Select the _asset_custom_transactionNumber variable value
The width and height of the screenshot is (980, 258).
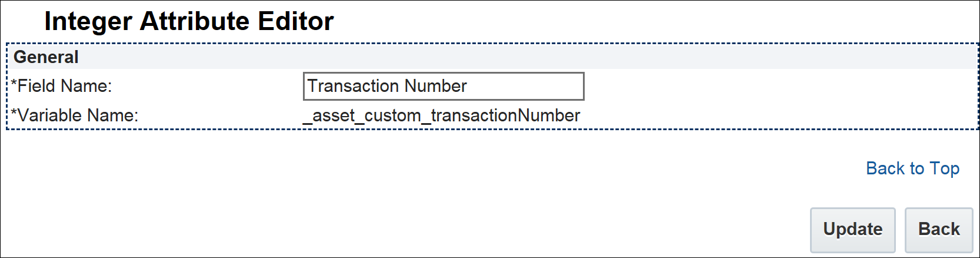(x=441, y=115)
